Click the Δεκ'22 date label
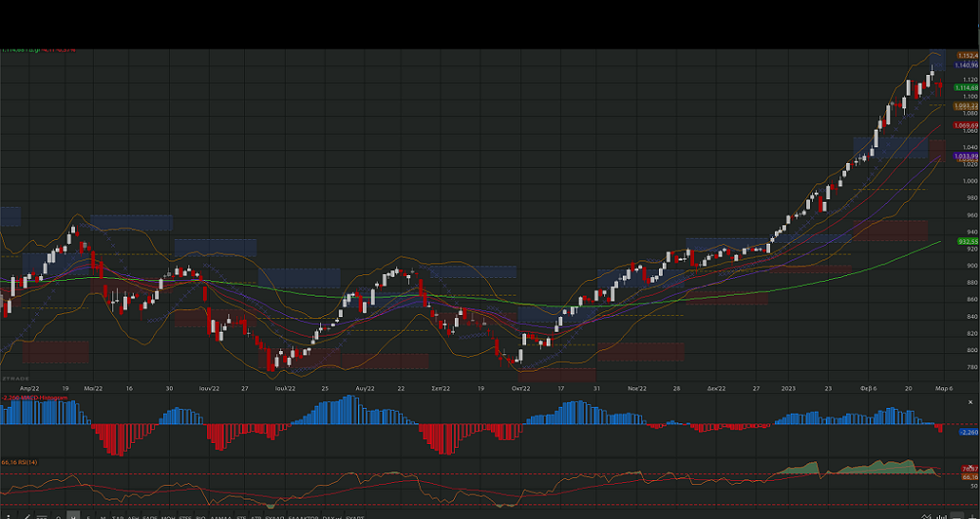The image size is (980, 519). [716, 388]
